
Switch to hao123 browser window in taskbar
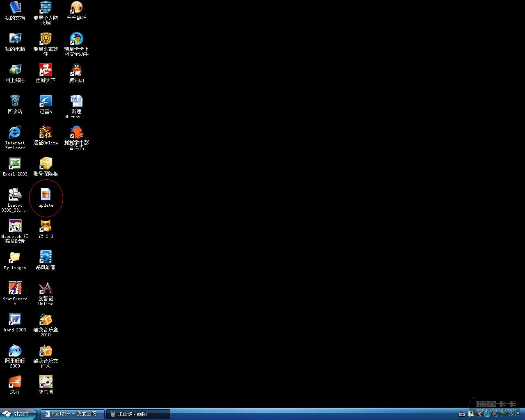pyautogui.click(x=72, y=414)
